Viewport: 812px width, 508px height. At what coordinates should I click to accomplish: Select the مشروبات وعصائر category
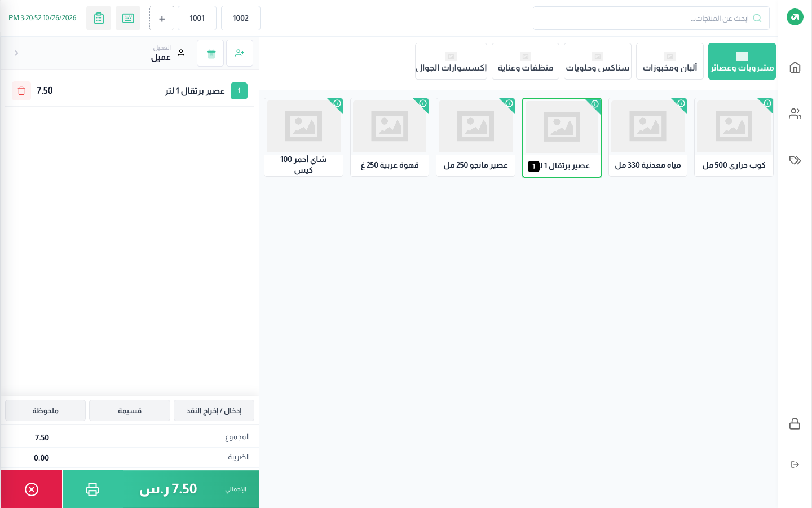coord(742,61)
